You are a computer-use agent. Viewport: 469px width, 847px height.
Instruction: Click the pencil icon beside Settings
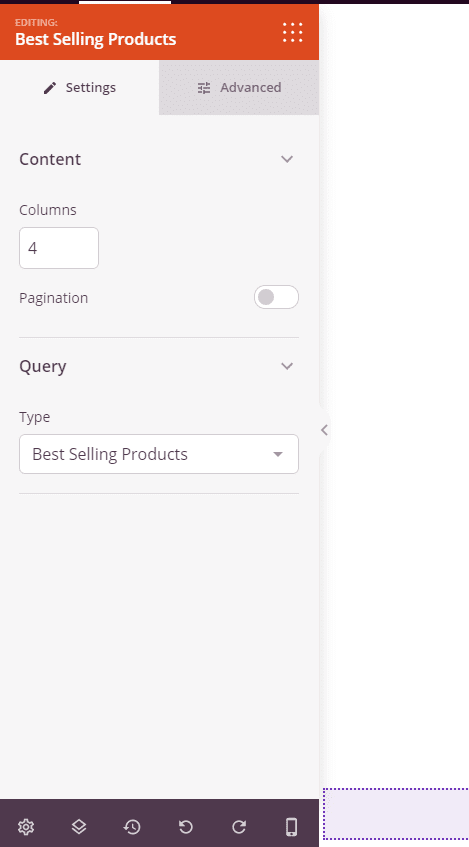point(50,88)
